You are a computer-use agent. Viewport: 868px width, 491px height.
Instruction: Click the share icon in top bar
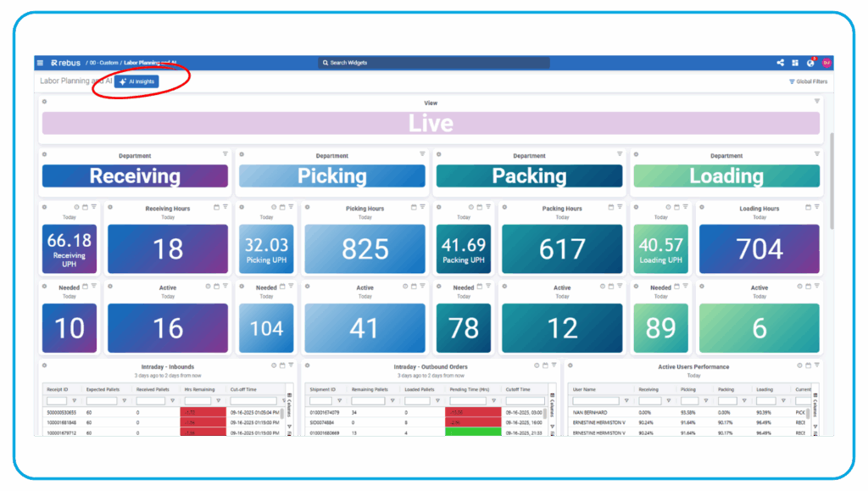click(780, 63)
